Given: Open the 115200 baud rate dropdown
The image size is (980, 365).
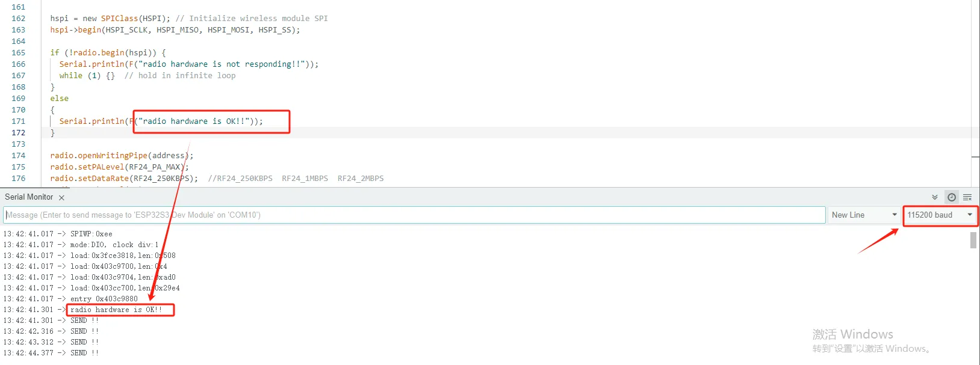Looking at the screenshot, I should point(940,215).
